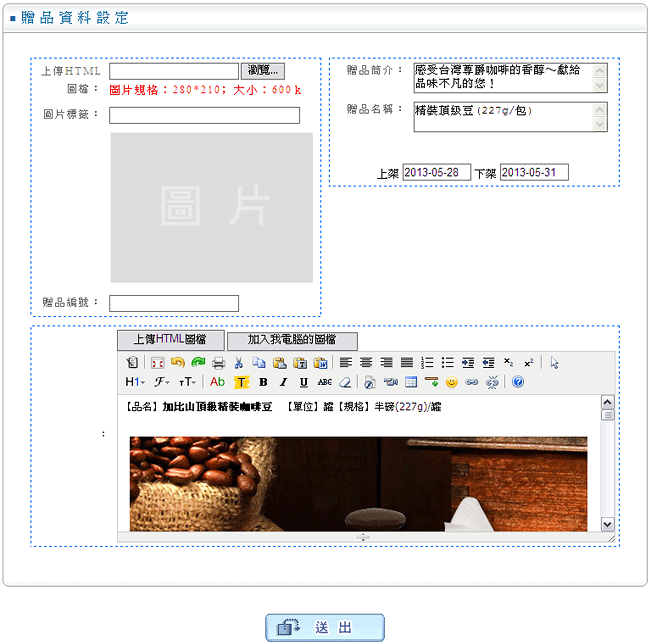The height and width of the screenshot is (643, 649).
Task: Insert a horizontal rule
Action: click(431, 382)
